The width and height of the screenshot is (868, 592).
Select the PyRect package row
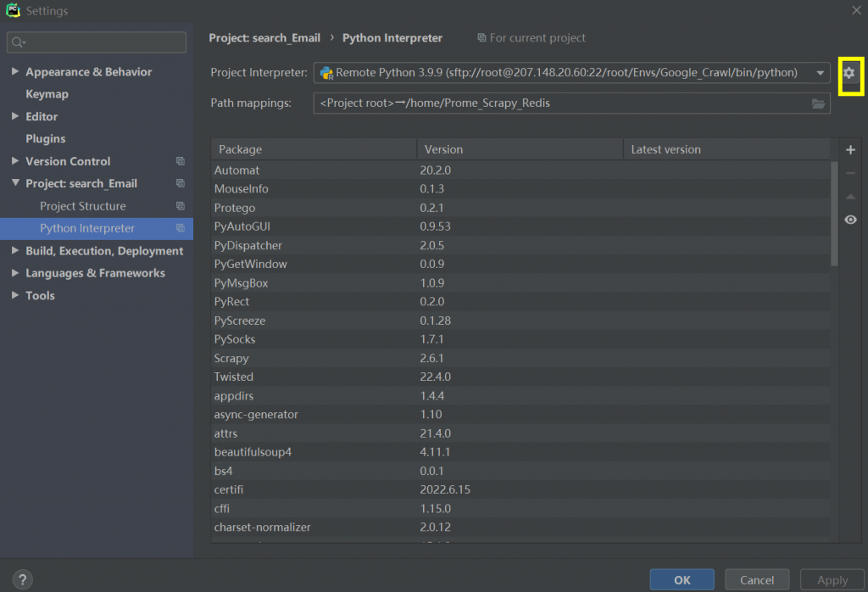520,302
